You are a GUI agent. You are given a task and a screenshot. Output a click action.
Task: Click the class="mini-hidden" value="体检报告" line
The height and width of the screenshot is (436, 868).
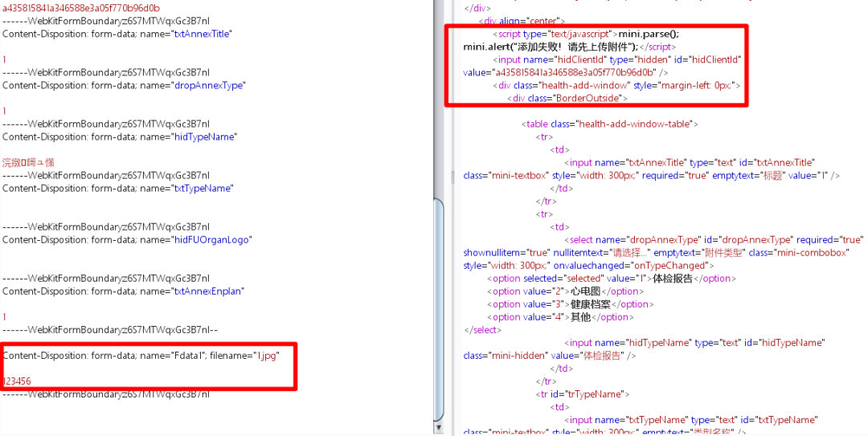pyautogui.click(x=549, y=355)
